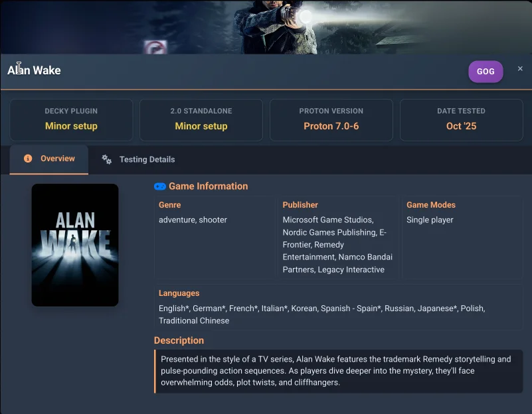Image resolution: width=532 pixels, height=414 pixels.
Task: Click the Date Tested Oct '25 card
Action: 461,119
